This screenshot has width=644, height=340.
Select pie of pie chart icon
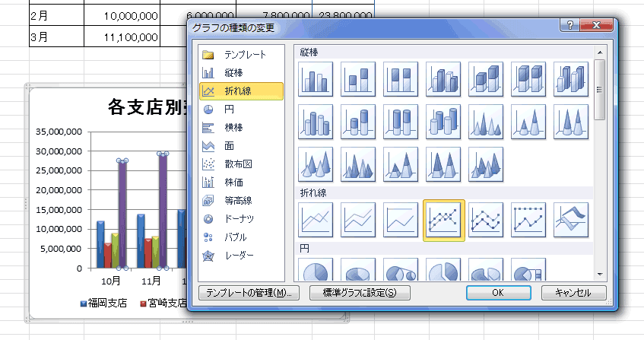click(401, 270)
